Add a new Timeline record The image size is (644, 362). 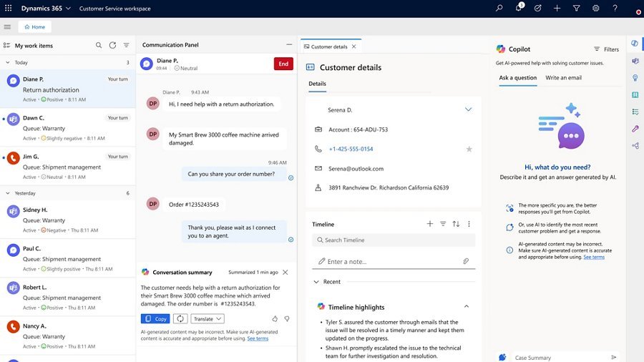429,224
